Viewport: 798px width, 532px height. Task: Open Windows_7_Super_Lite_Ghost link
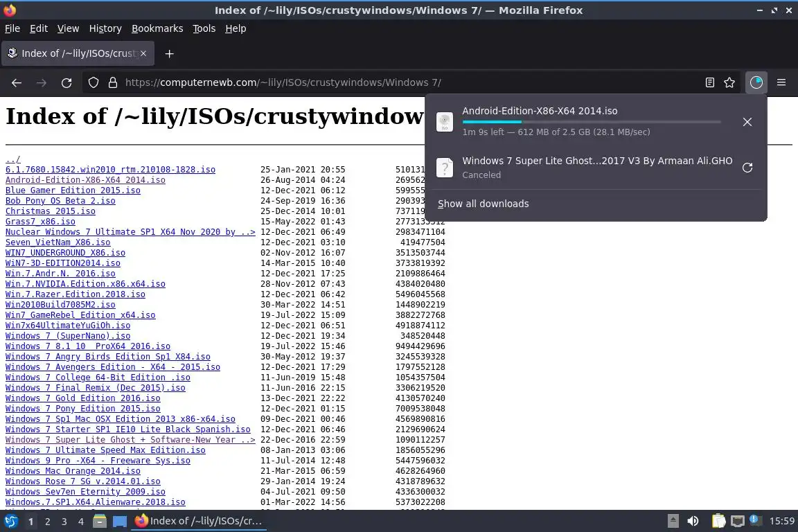click(130, 439)
